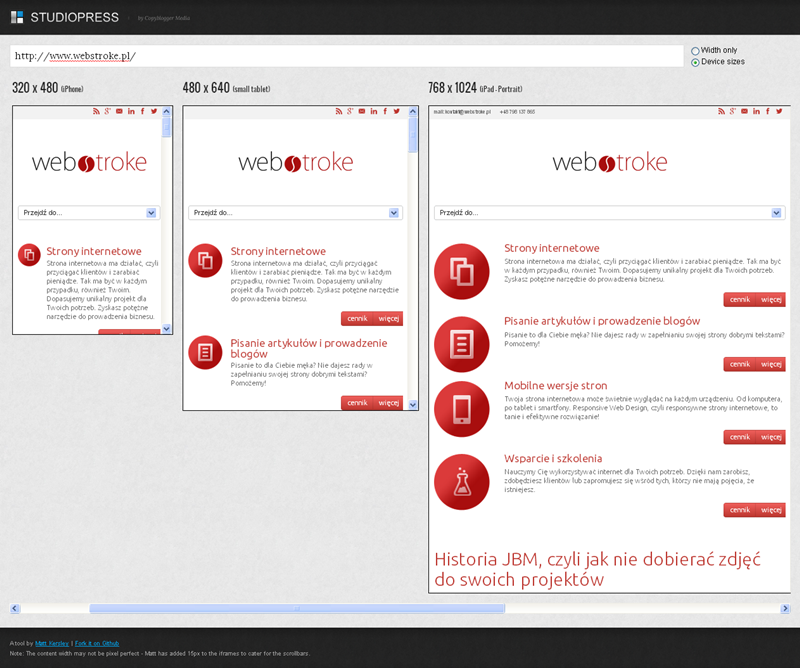Open the 'Matt Kersley' link in footer

pos(48,643)
